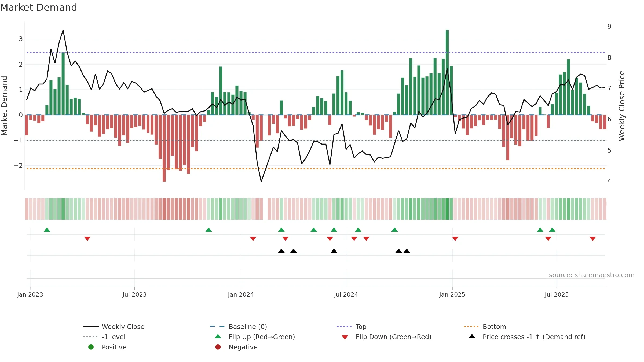644x362 pixels.
Task: Click the green Positive legend dot
Action: [91, 347]
